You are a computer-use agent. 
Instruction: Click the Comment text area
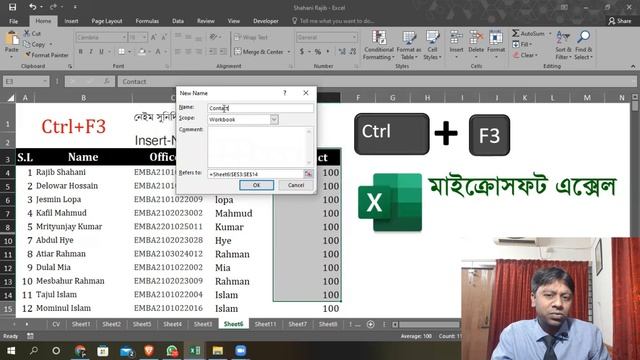(x=260, y=147)
